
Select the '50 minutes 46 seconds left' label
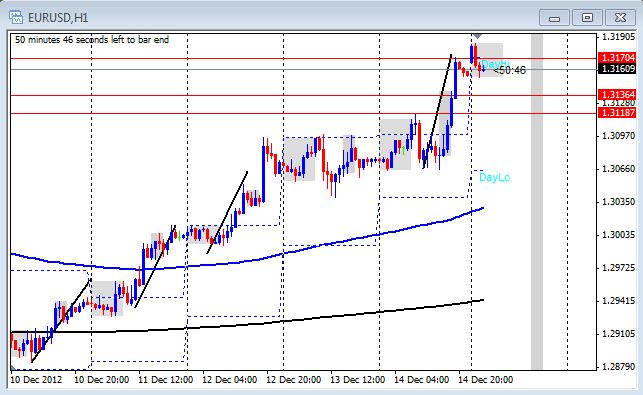(x=92, y=40)
